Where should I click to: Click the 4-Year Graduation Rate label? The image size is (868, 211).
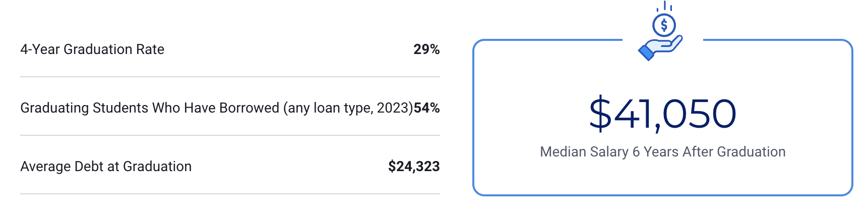[x=92, y=49]
